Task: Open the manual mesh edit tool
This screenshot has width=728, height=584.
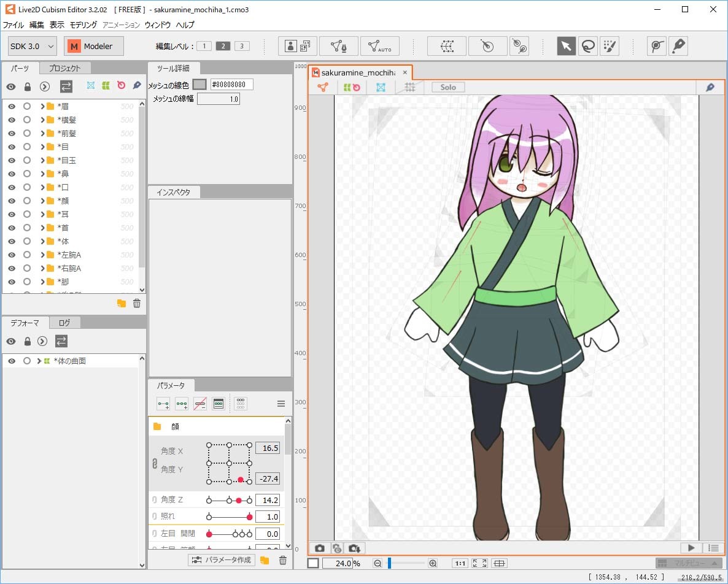Action: [339, 46]
